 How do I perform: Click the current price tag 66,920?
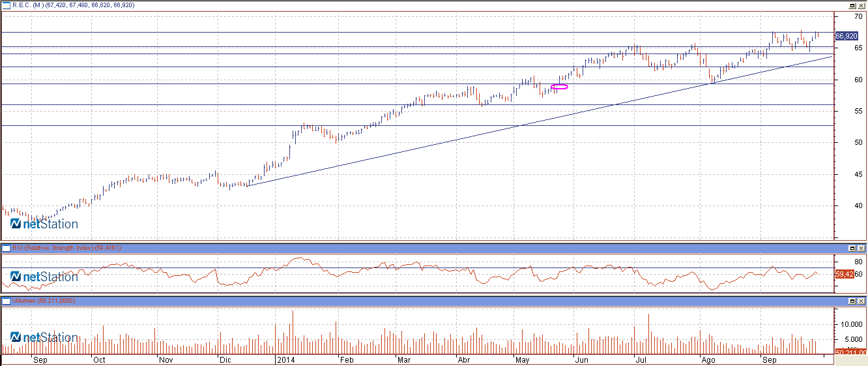(846, 36)
